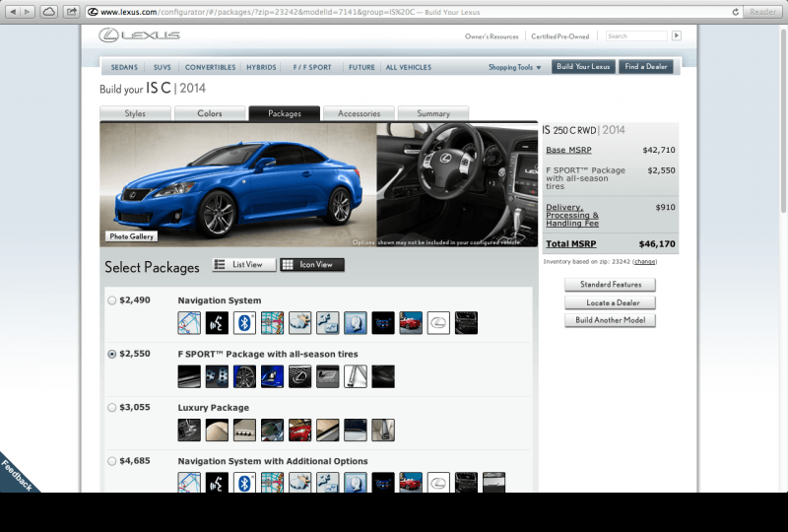Click the Base MSRP link
The height and width of the screenshot is (532, 788).
[568, 150]
